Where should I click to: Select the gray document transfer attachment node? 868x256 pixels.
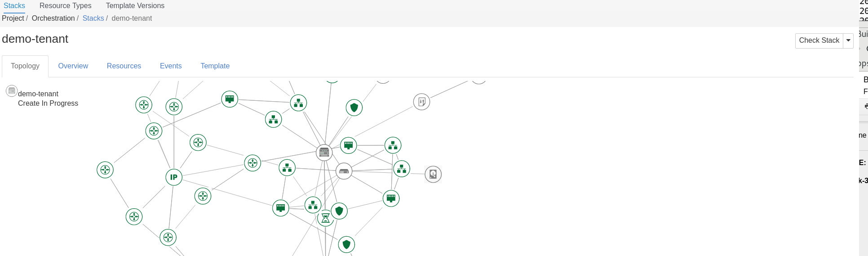[421, 102]
